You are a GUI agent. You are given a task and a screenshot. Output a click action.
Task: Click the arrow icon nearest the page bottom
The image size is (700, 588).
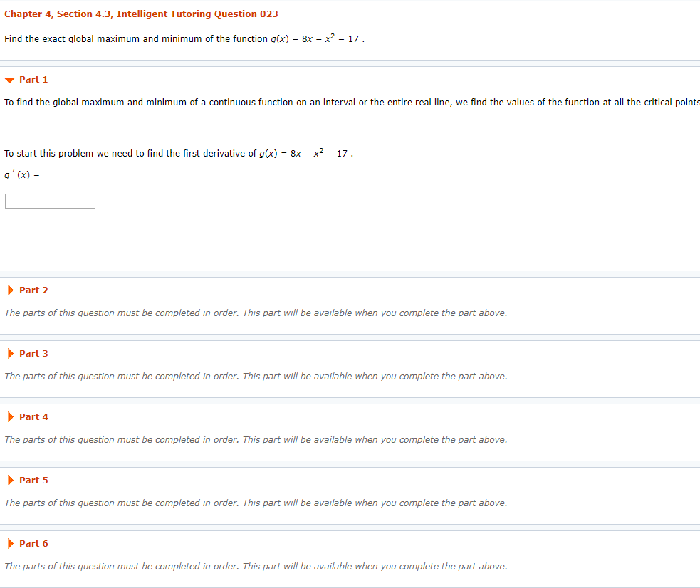tap(9, 543)
